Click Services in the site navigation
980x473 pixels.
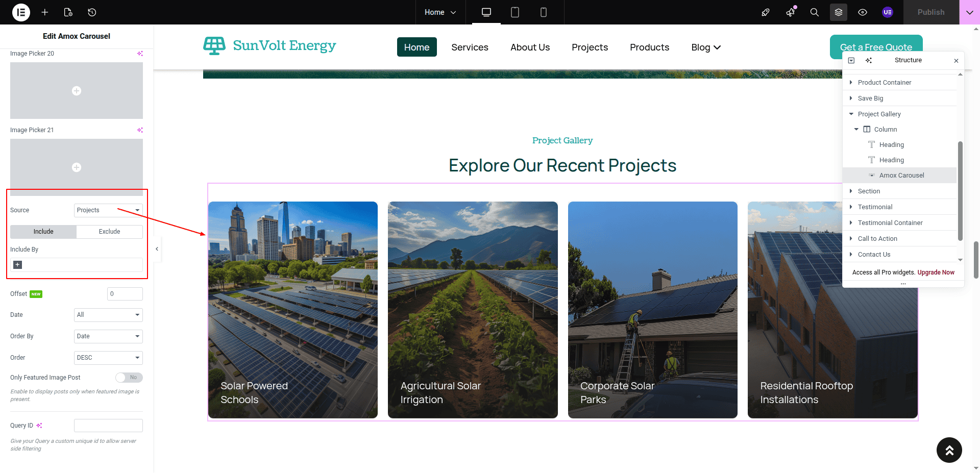pyautogui.click(x=470, y=47)
